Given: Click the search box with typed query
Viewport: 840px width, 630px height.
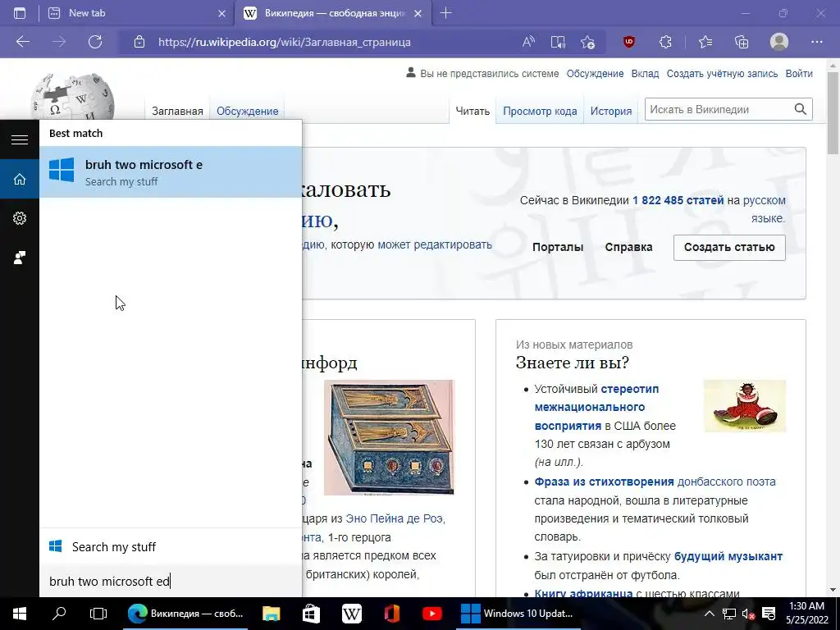Looking at the screenshot, I should pos(171,582).
